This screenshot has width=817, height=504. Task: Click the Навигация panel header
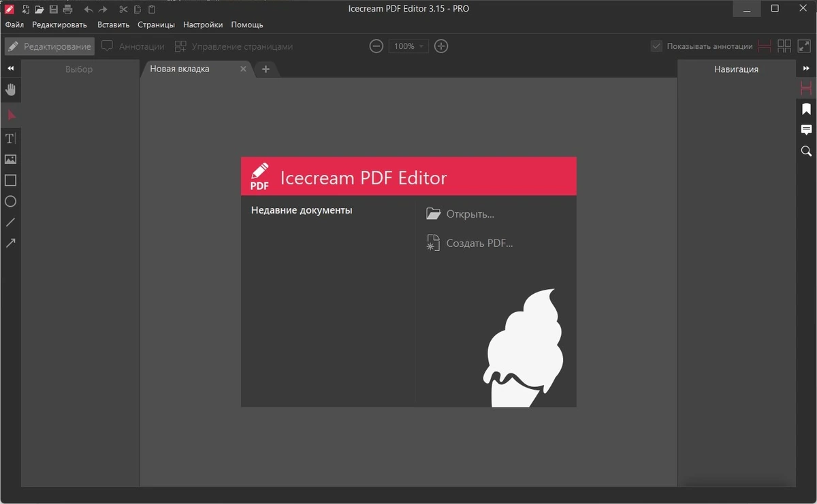[736, 69]
